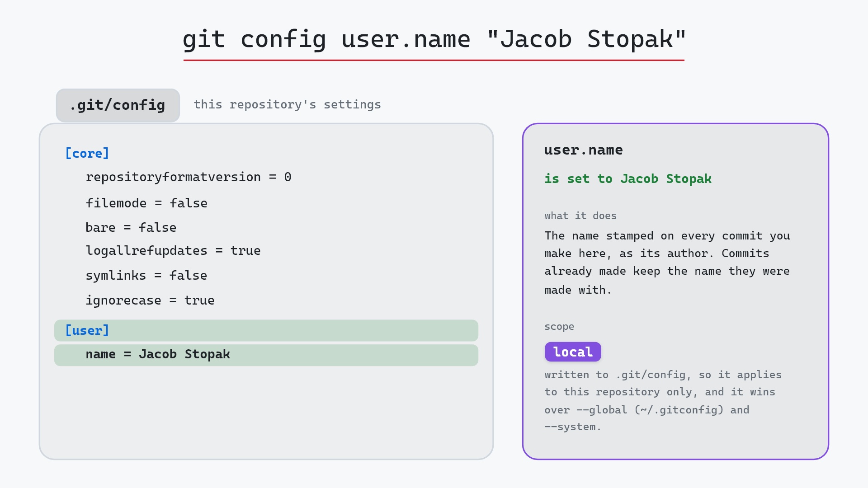
Task: Click the git config user.name command title
Action: coord(434,39)
